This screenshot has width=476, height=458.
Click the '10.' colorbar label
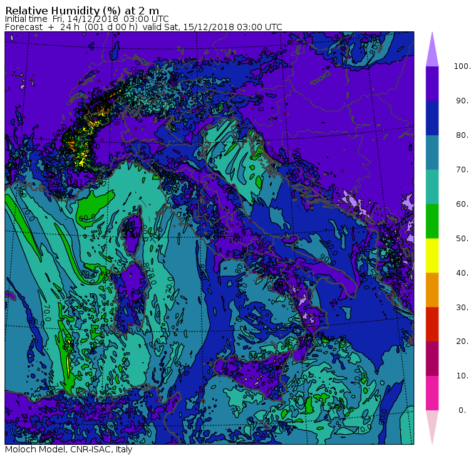[462, 376]
